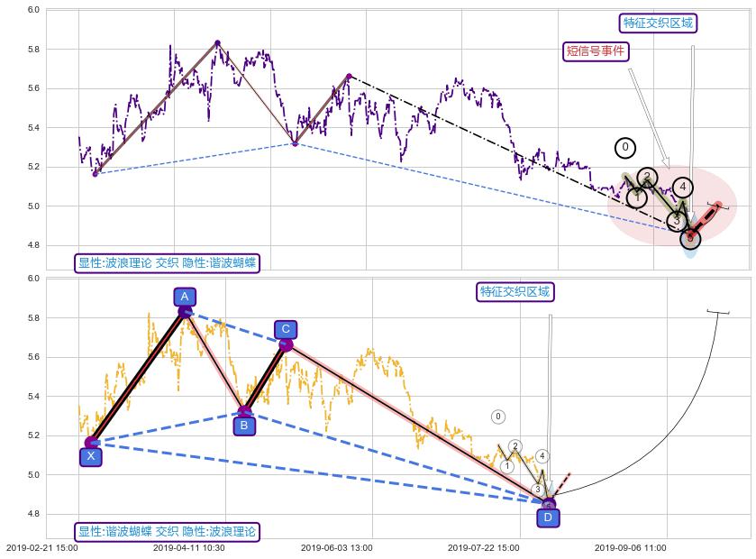756x559 pixels.
Task: Select the 2019-06-03 13:00 axis date
Action: point(336,547)
